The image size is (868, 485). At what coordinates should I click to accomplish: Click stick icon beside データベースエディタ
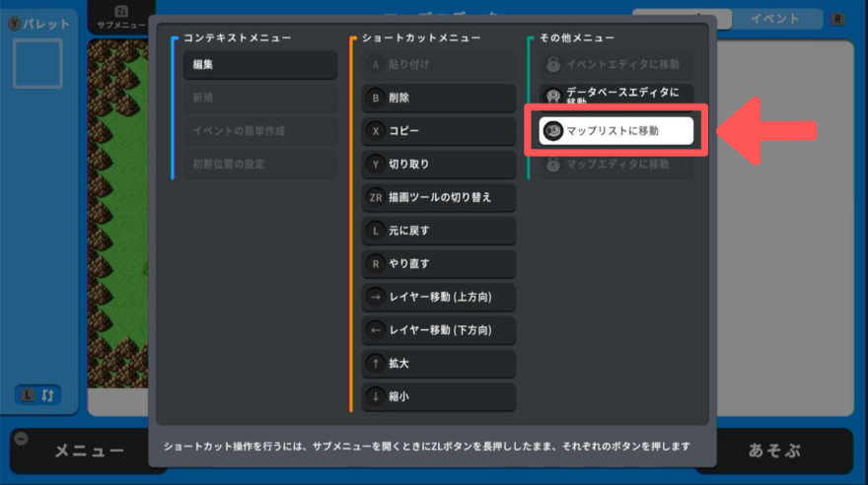click(x=553, y=97)
